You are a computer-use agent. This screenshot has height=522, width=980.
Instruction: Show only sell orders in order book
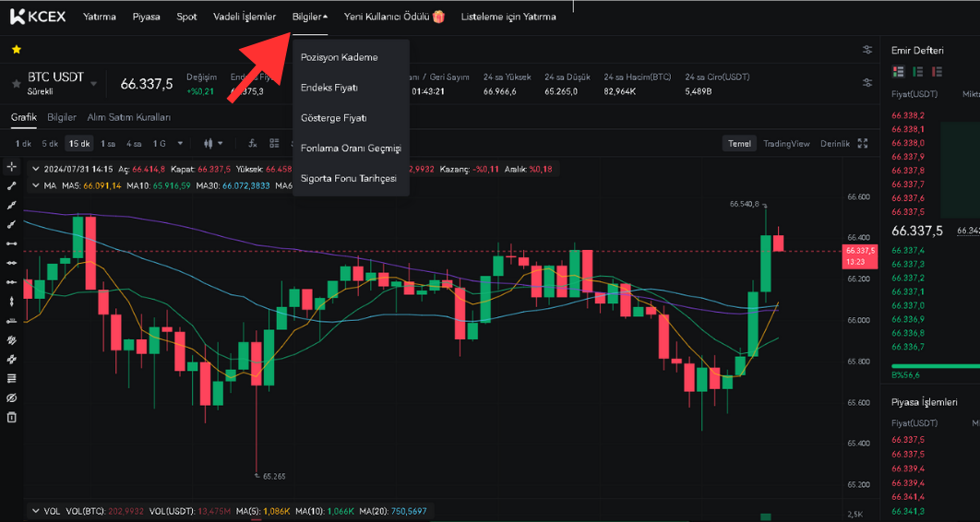pyautogui.click(x=936, y=72)
